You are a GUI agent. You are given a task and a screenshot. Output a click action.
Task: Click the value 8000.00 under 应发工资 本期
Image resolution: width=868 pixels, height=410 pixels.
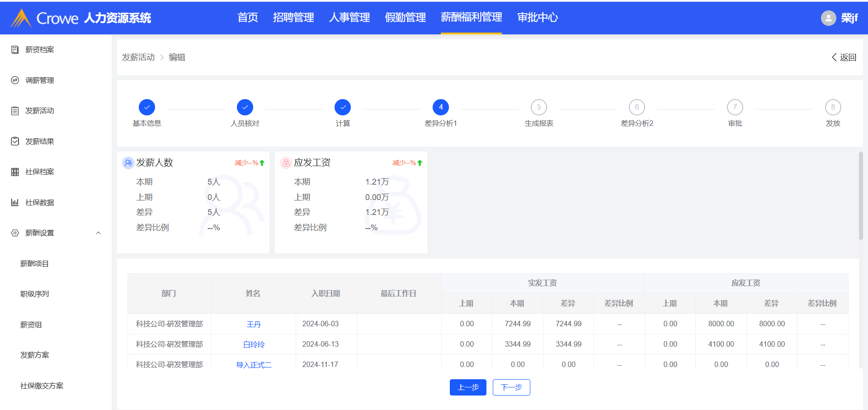tap(721, 324)
